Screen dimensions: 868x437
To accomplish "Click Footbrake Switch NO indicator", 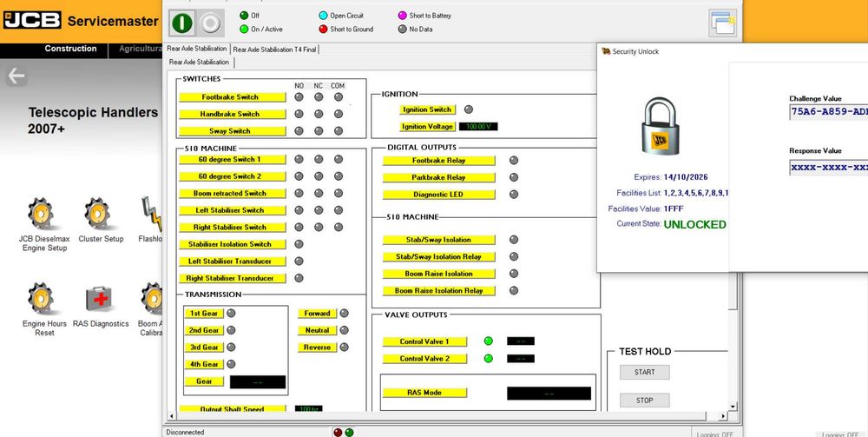I will click(299, 97).
